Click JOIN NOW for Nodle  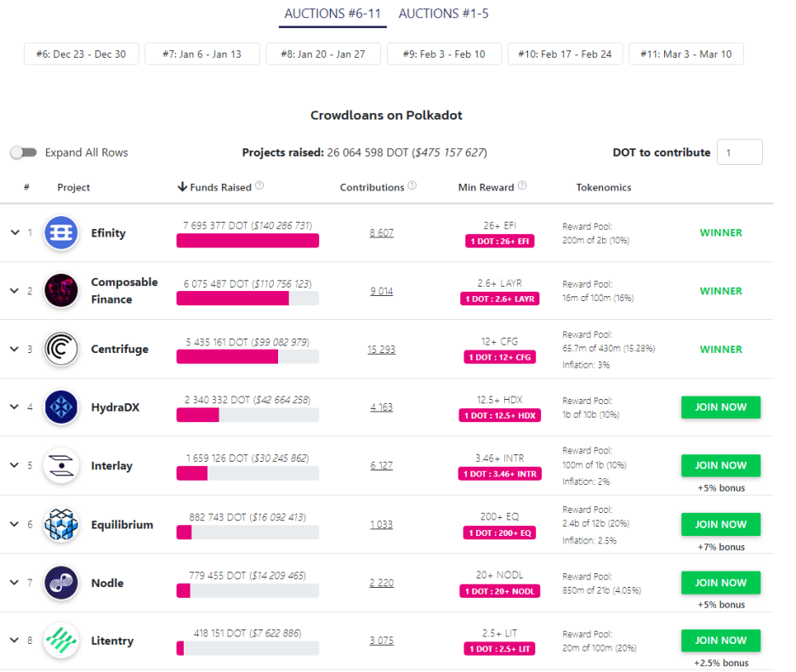click(x=721, y=583)
